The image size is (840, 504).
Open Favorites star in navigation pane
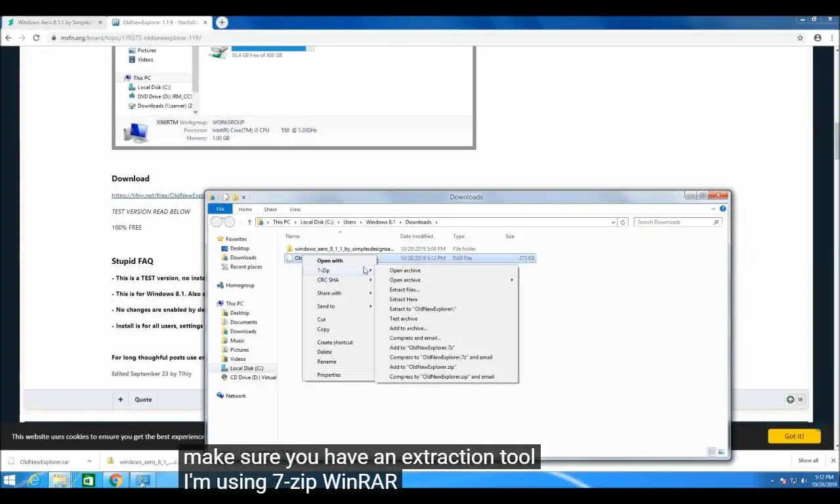point(220,239)
